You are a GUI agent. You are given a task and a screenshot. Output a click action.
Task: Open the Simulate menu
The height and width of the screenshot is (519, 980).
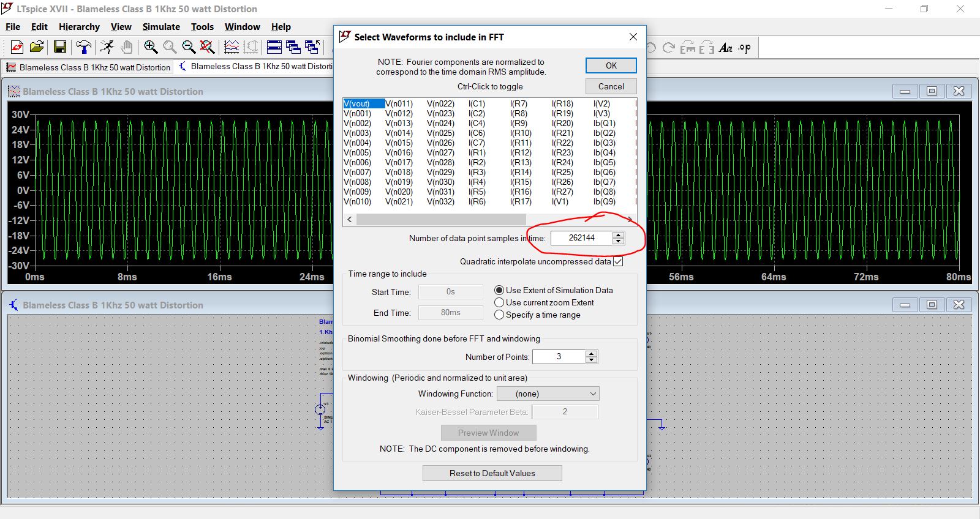[x=161, y=27]
